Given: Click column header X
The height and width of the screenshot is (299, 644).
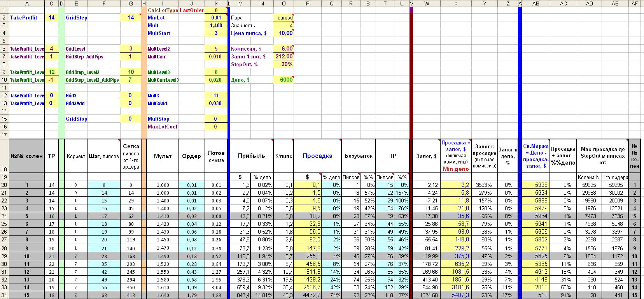Looking at the screenshot, I should click(456, 4).
